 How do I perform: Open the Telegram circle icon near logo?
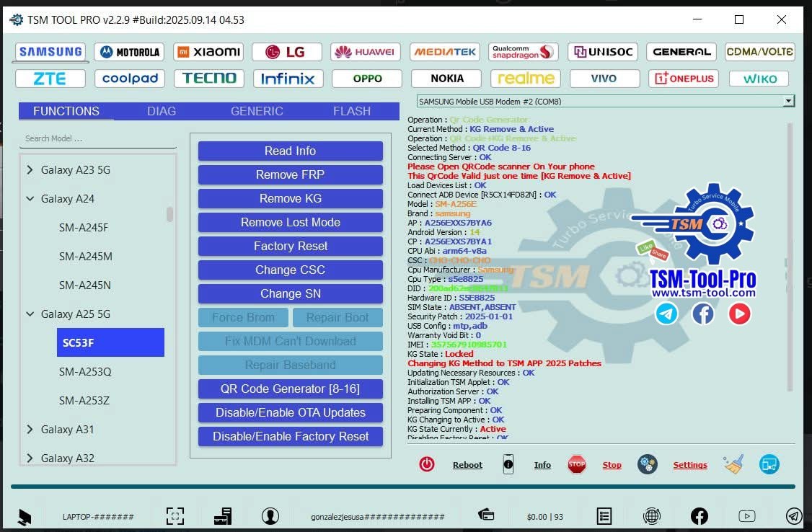[x=666, y=314]
